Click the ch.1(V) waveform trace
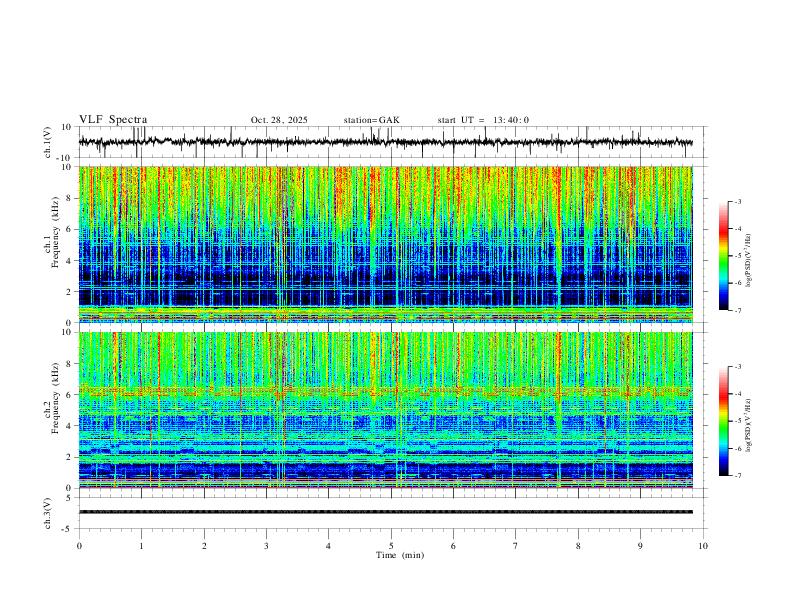The image size is (792, 612). pos(385,142)
